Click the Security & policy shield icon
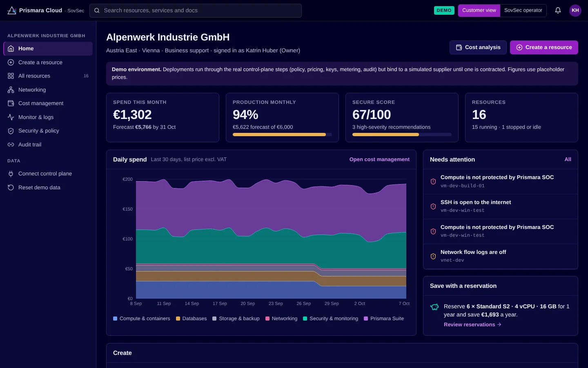 pyautogui.click(x=11, y=131)
